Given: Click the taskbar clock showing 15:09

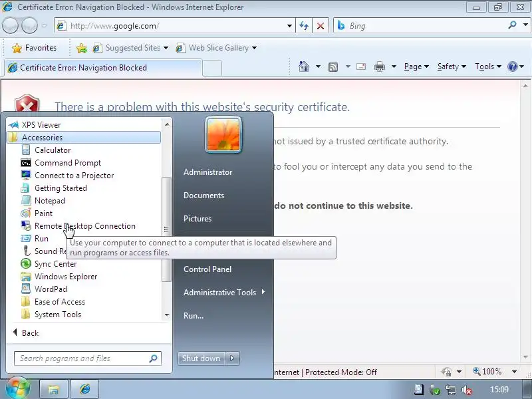Looking at the screenshot, I should tap(499, 390).
